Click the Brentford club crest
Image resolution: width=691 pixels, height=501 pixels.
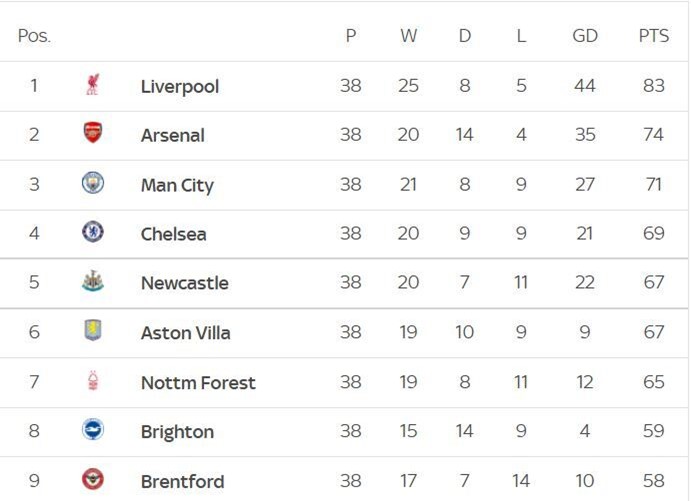93,479
